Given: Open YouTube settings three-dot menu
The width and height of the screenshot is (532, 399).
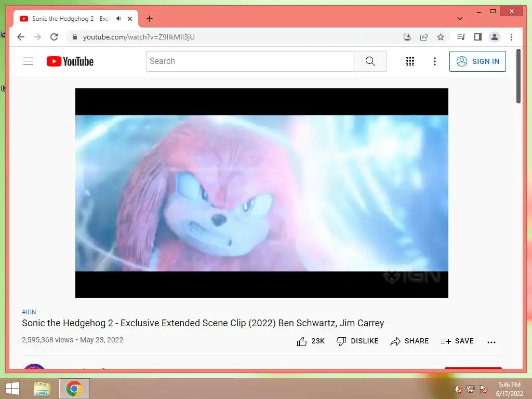Looking at the screenshot, I should click(x=435, y=61).
